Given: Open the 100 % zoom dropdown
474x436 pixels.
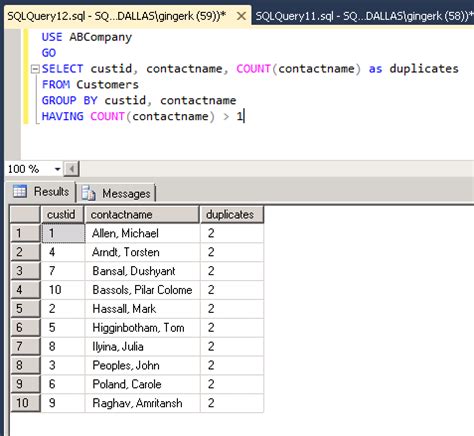Looking at the screenshot, I should click(x=57, y=169).
